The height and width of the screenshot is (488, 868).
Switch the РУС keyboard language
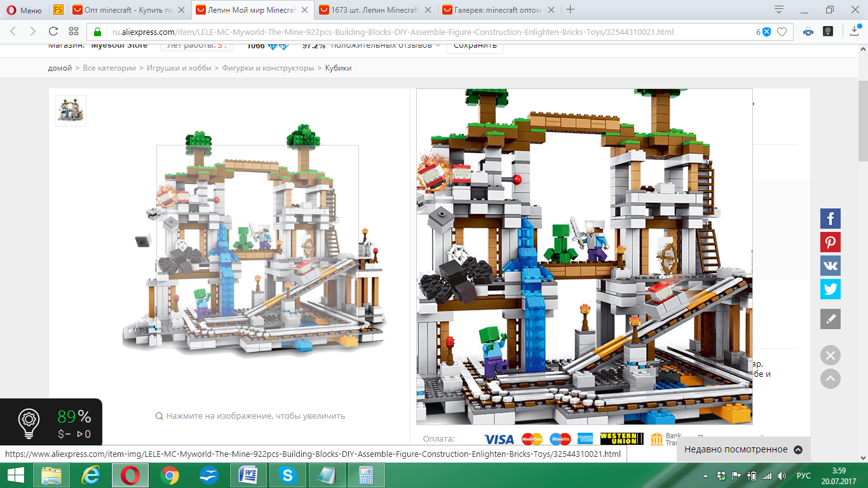coord(804,476)
